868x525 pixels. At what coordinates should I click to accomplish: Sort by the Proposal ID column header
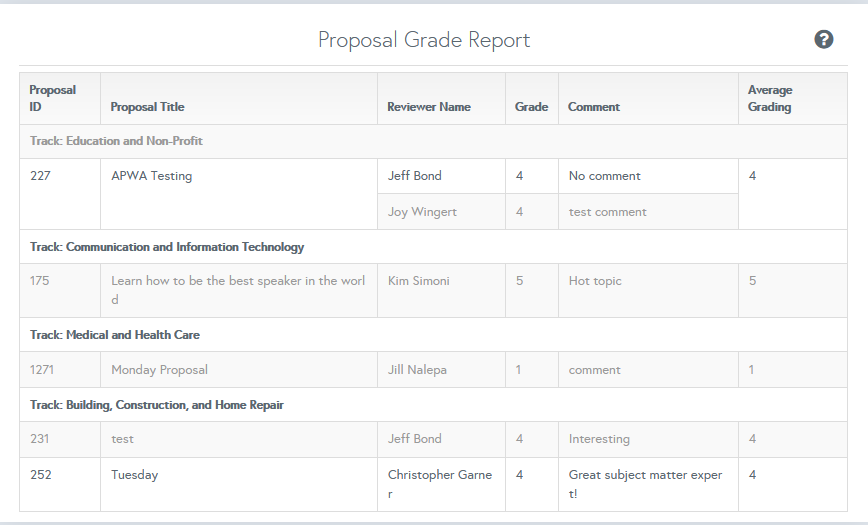coord(53,98)
